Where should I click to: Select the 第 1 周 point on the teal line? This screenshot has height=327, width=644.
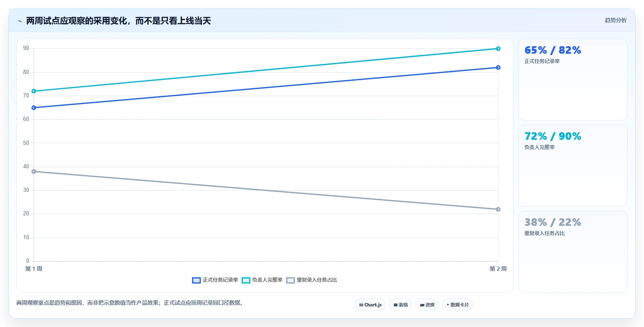click(x=34, y=91)
